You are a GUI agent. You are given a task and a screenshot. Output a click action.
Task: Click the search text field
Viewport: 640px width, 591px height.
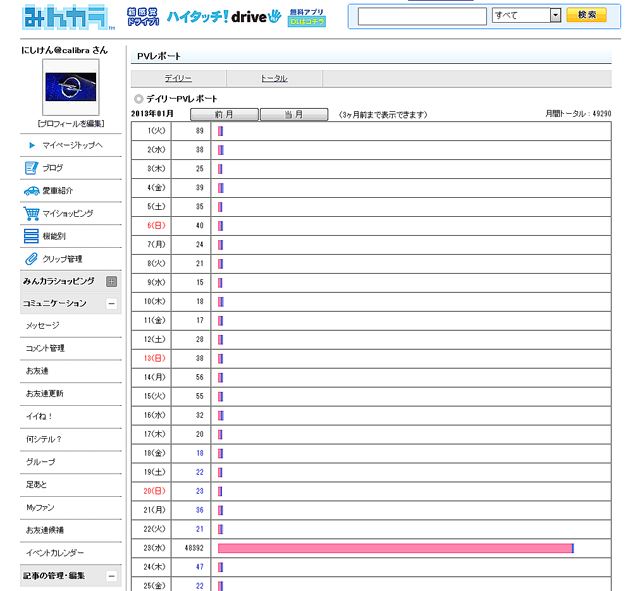(422, 16)
